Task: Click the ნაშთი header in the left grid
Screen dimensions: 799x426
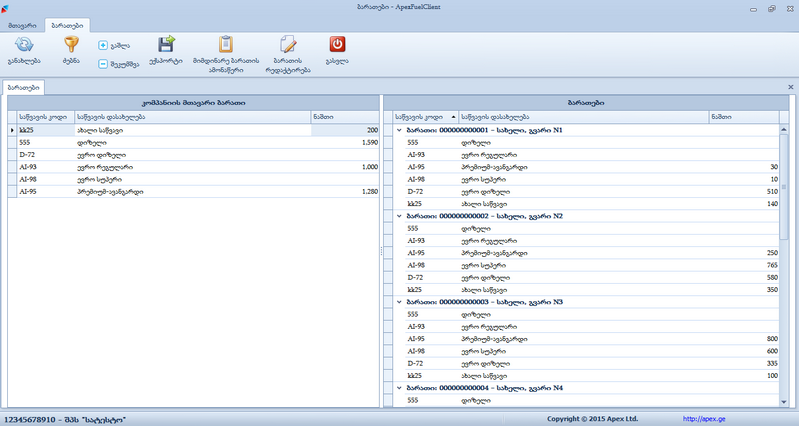Action: coord(345,117)
